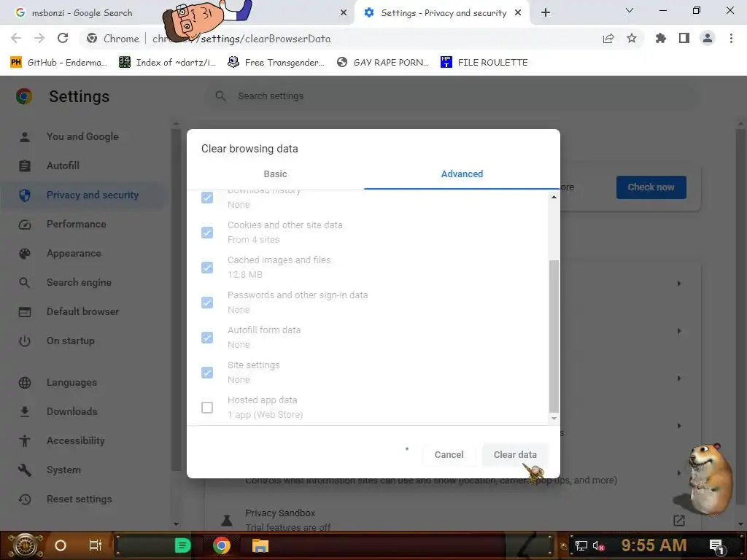
Task: Click the Accessibility figure icon
Action: pos(25,441)
